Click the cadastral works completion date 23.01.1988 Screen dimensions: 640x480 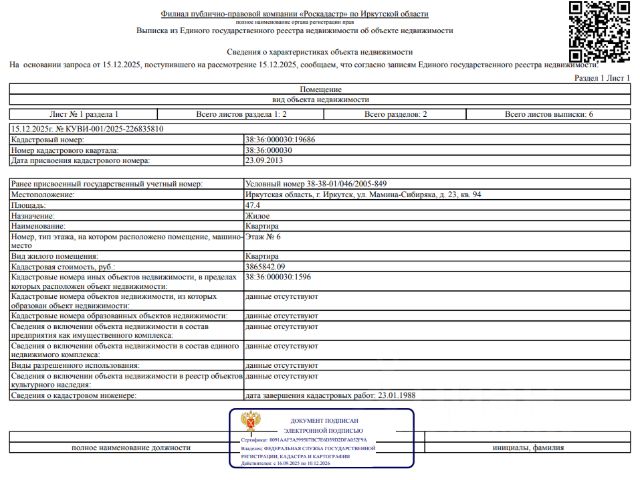[x=397, y=396]
